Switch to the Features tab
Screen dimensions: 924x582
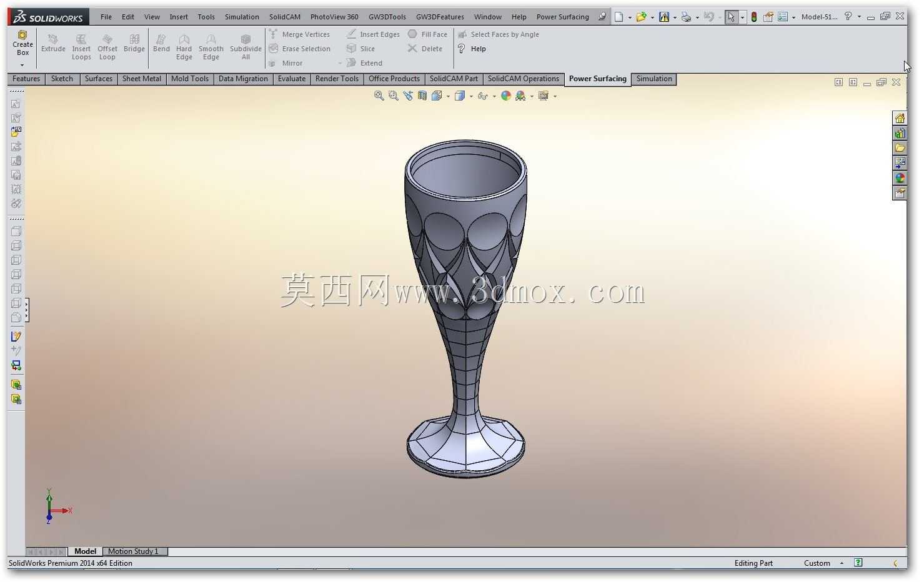(x=26, y=79)
